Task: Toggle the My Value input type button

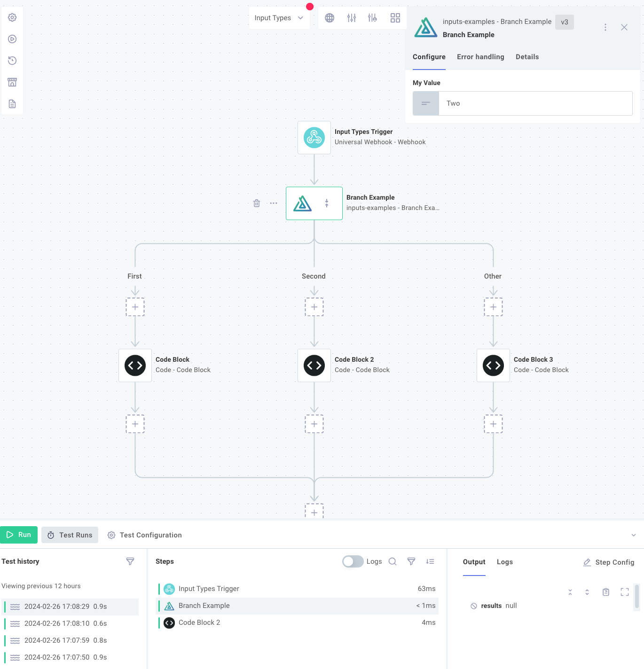Action: [425, 103]
